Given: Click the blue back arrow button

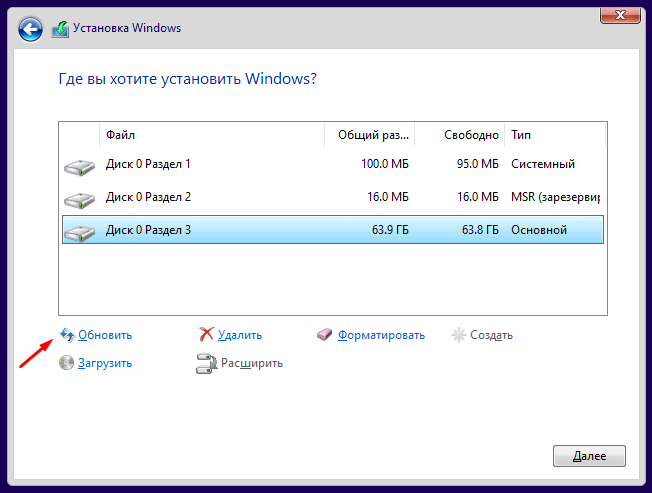Looking at the screenshot, I should point(30,29).
